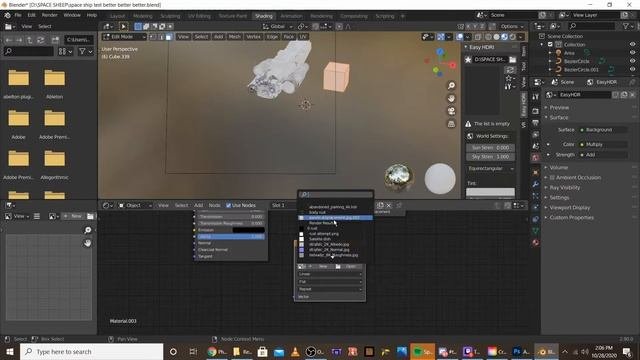This screenshot has height=360, width=640.
Task: Click the file browser parent directory arrow
Action: [x=30, y=40]
